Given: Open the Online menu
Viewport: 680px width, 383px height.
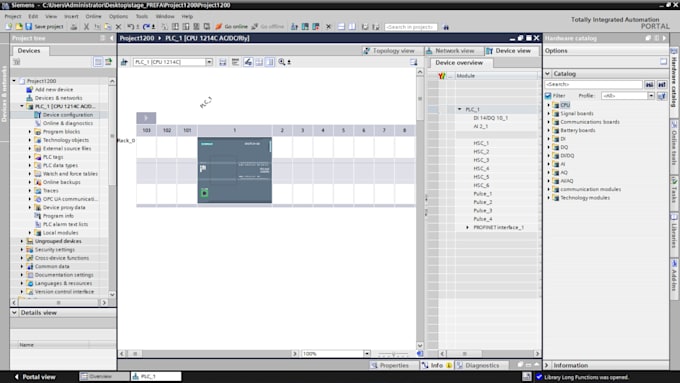Looking at the screenshot, I should coord(93,16).
